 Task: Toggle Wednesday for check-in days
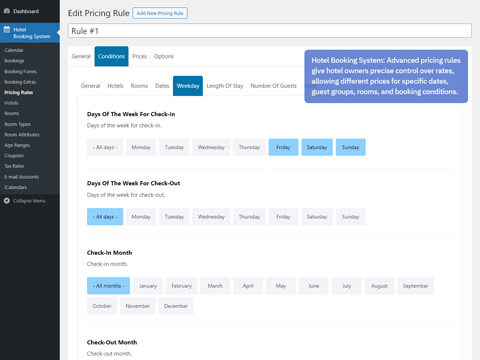point(211,147)
